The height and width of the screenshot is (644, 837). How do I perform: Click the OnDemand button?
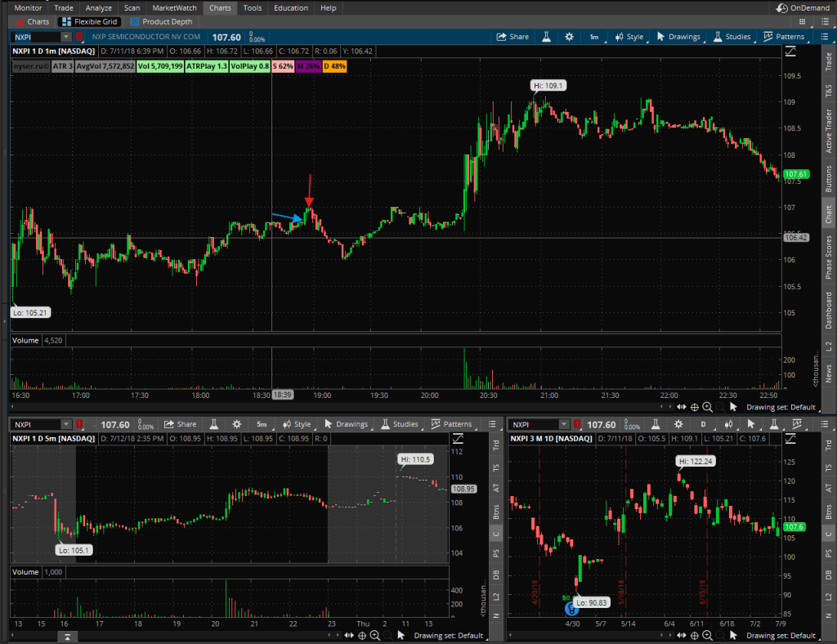[x=803, y=7]
